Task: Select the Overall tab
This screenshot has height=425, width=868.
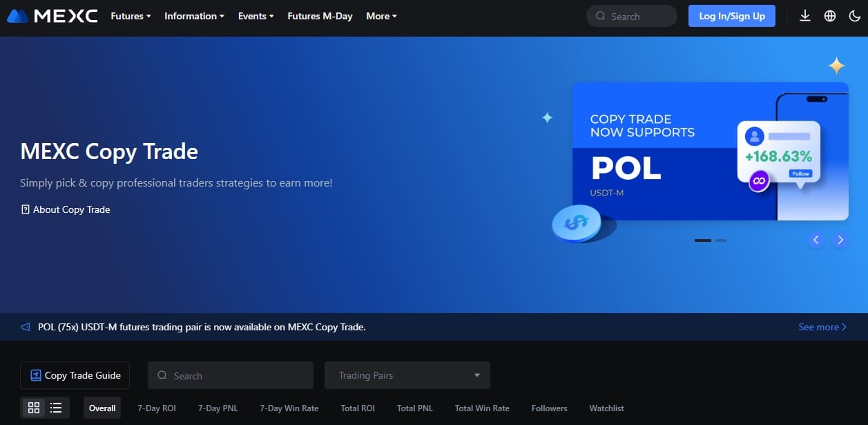Action: 102,408
